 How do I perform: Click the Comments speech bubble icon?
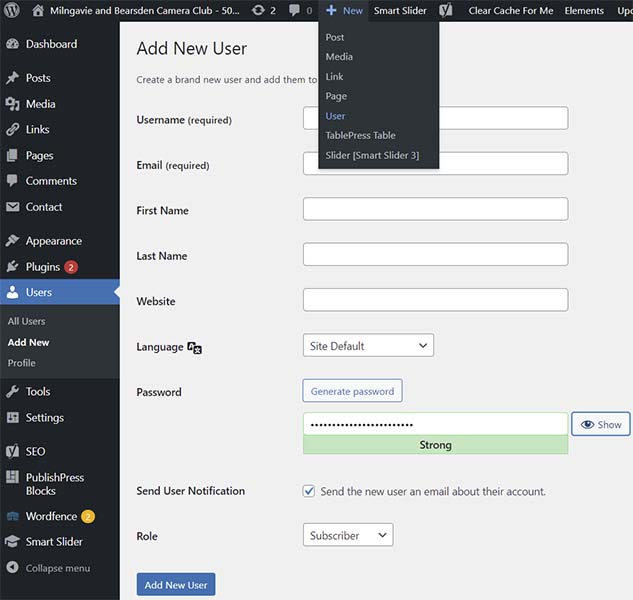[13, 180]
